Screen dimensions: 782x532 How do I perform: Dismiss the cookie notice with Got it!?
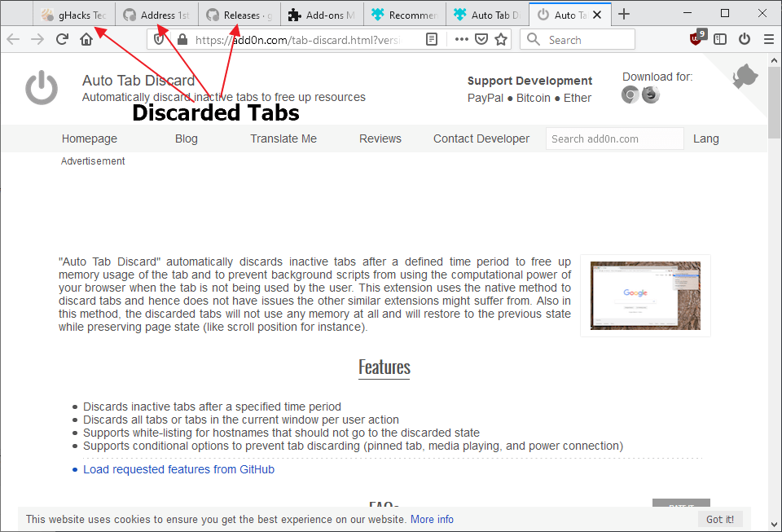click(x=719, y=519)
